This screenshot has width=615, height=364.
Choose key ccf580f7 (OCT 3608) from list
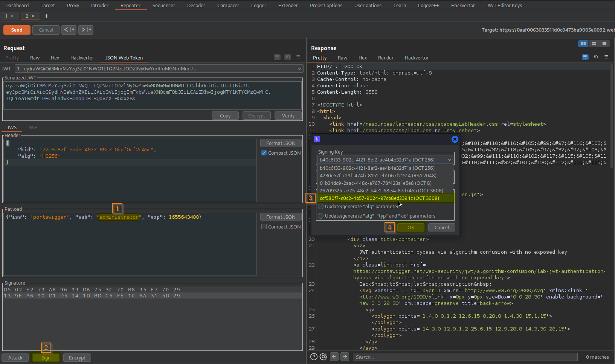point(385,198)
